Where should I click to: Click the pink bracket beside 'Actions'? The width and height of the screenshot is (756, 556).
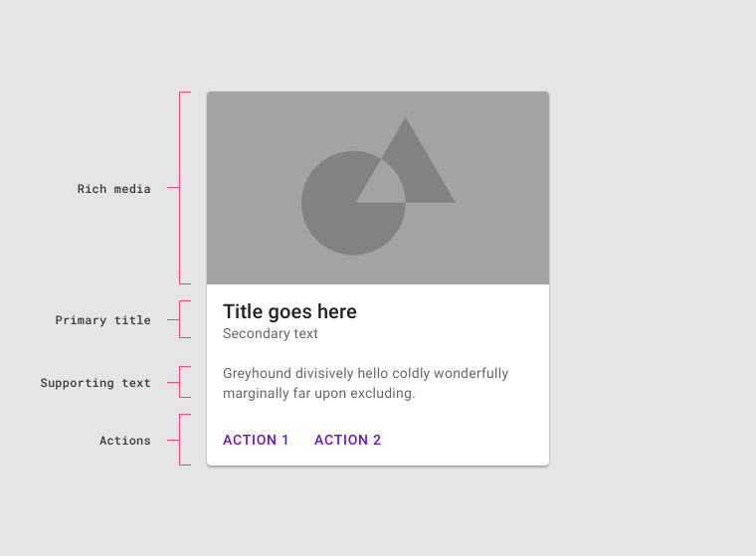pyautogui.click(x=180, y=440)
